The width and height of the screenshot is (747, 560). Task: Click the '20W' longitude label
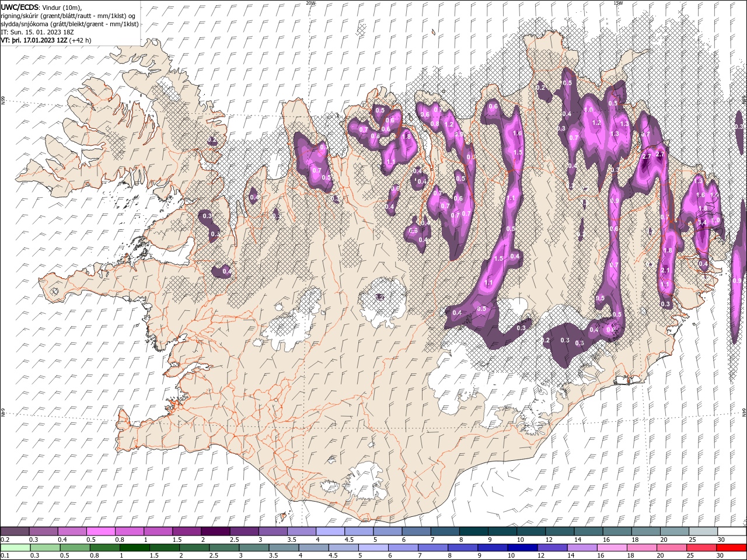point(310,3)
